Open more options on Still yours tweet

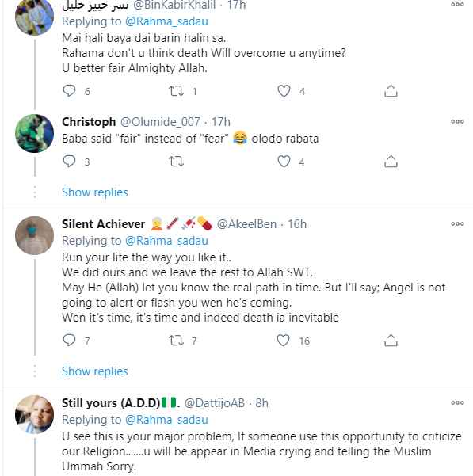click(x=457, y=403)
